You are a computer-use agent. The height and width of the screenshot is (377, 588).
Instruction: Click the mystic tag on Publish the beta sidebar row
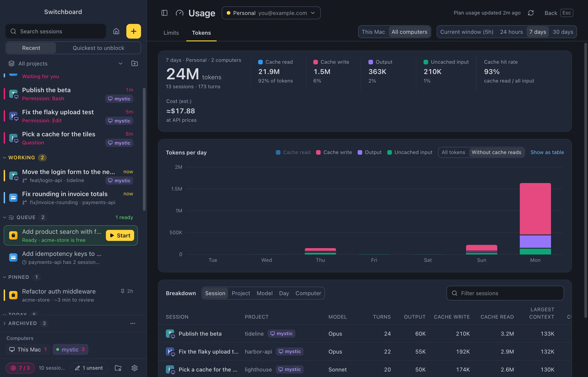tap(119, 99)
